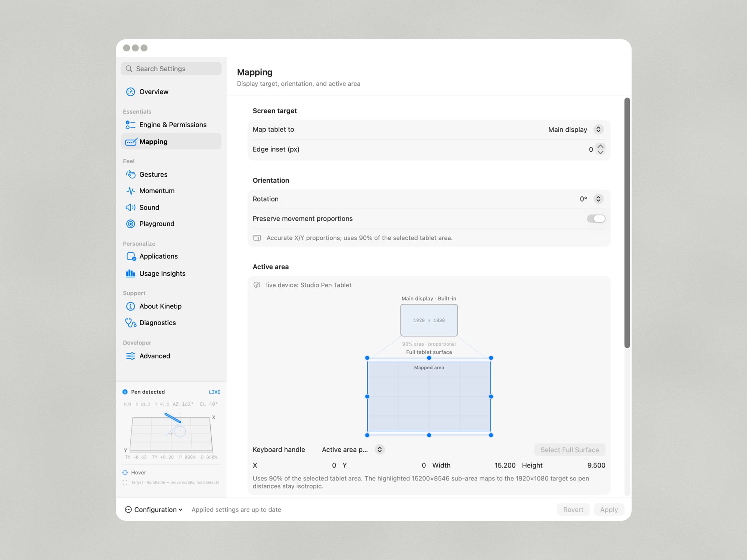Click the Pen detected status icon
Viewport: 747px width, 560px height.
(125, 392)
